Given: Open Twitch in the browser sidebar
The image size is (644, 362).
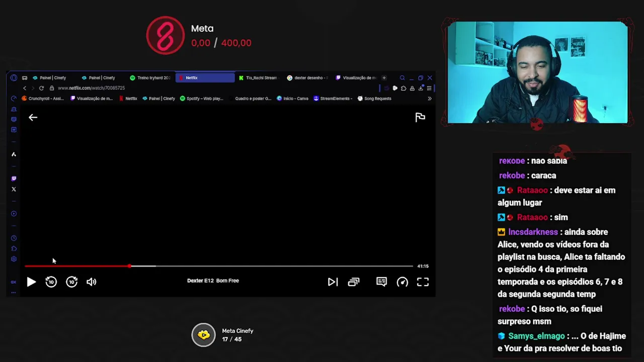Looking at the screenshot, I should pyautogui.click(x=14, y=178).
